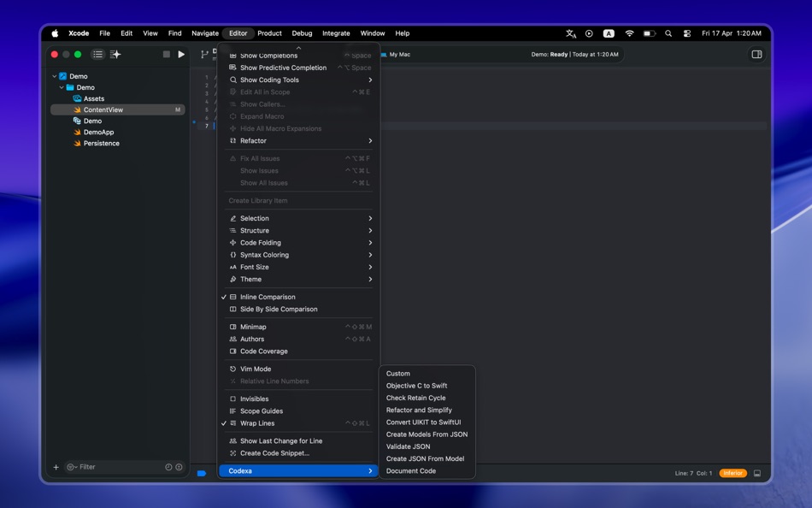
Task: Select Convert UIKIT to SwiftUI
Action: coord(427,422)
